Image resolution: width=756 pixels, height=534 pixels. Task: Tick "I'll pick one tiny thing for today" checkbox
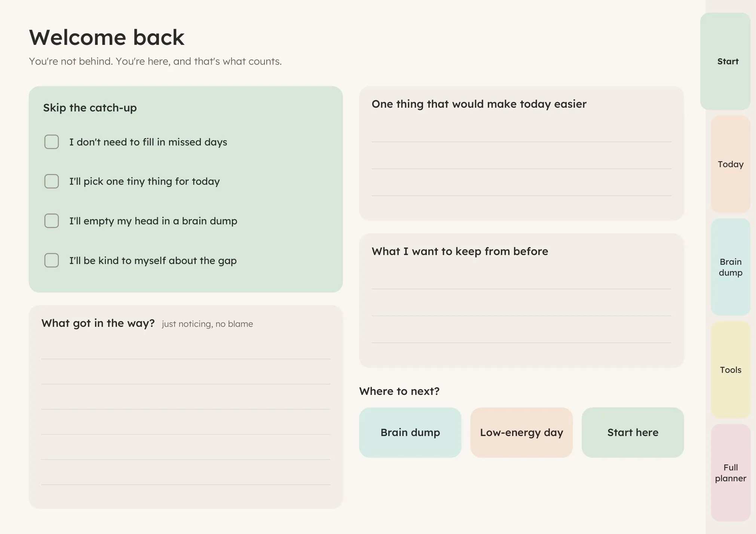pyautogui.click(x=52, y=181)
